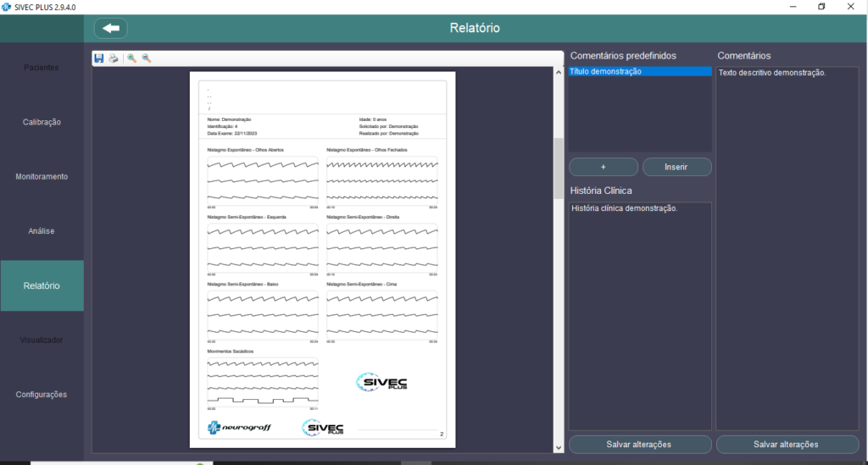Viewport: 868px width, 465px height.
Task: Click the zoom out magnifier icon
Action: pos(147,58)
